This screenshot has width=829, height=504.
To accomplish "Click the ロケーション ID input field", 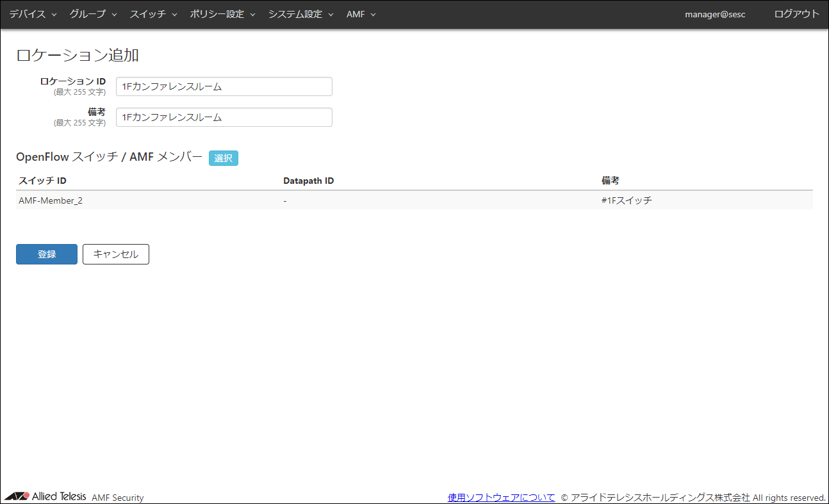I will tap(224, 86).
